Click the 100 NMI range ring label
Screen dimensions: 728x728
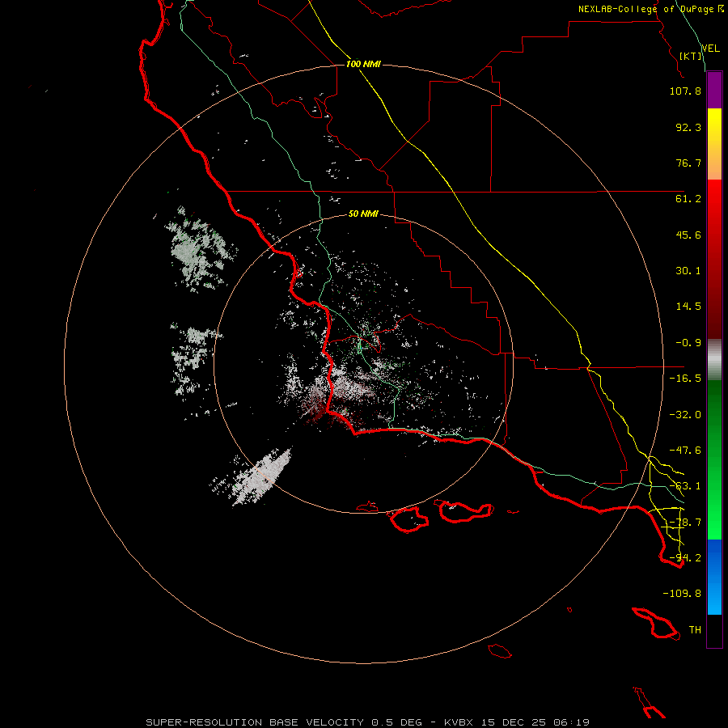(x=363, y=64)
